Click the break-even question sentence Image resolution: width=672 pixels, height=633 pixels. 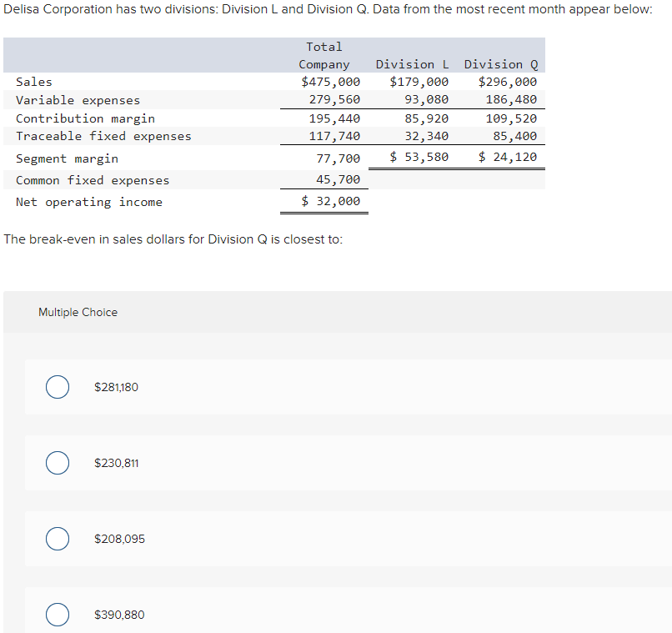(x=173, y=239)
